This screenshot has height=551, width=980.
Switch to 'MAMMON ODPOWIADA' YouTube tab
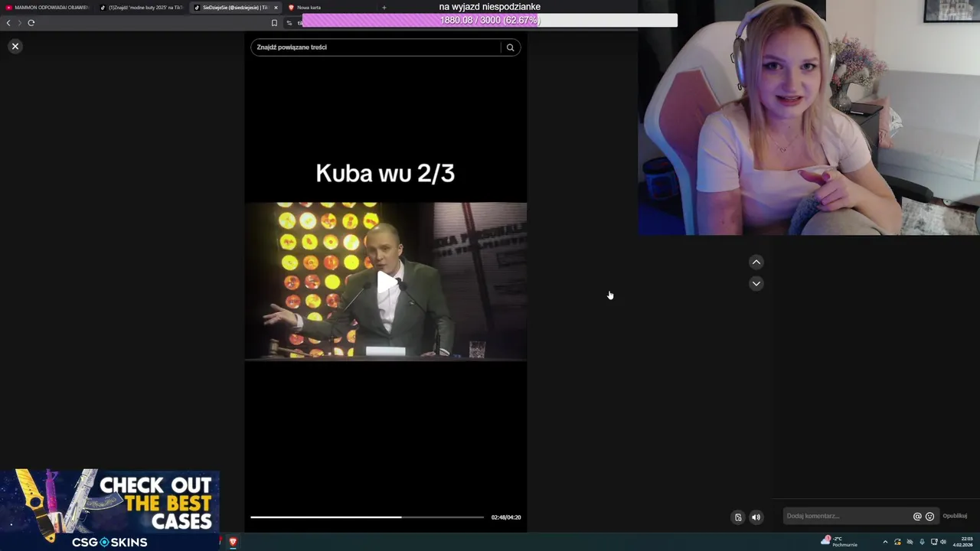click(x=47, y=8)
